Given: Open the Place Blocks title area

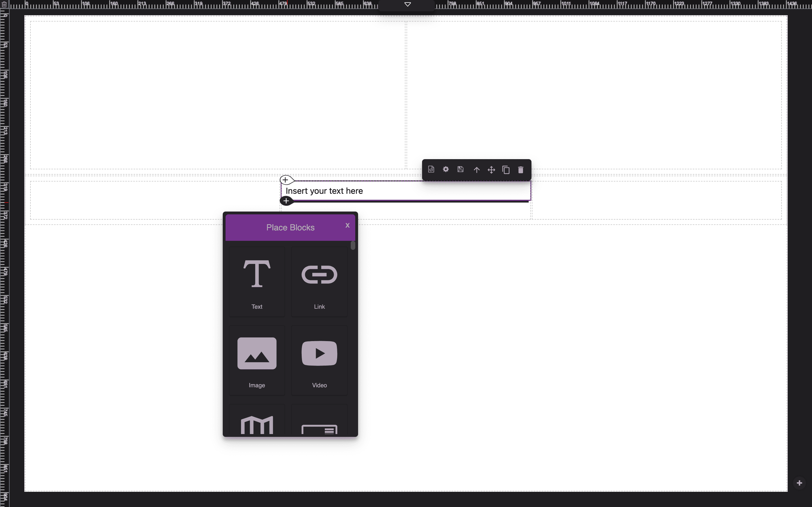Looking at the screenshot, I should (290, 227).
